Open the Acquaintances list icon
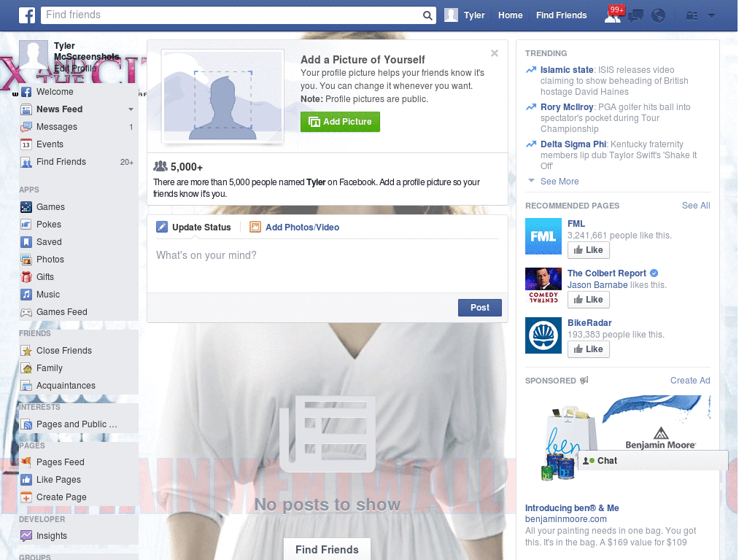The height and width of the screenshot is (560, 747). click(26, 386)
